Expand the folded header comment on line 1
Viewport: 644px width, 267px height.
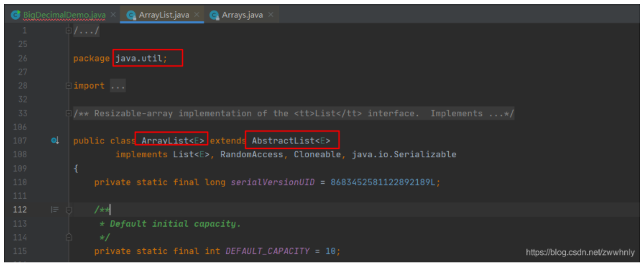[69, 30]
